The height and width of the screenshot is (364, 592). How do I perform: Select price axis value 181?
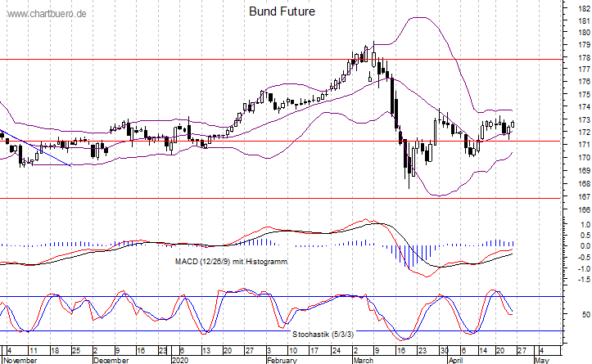(584, 21)
